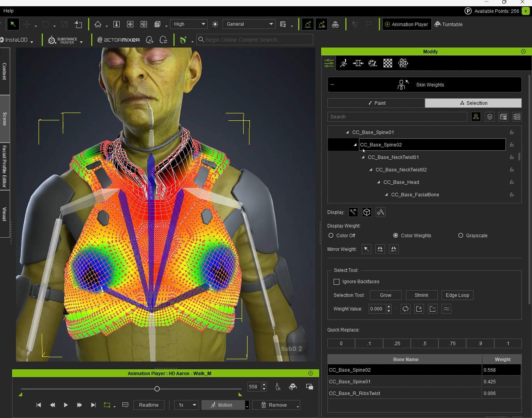
Task: Collapse the CC_Base_NeckTwist01 tree node
Action: coord(363,157)
